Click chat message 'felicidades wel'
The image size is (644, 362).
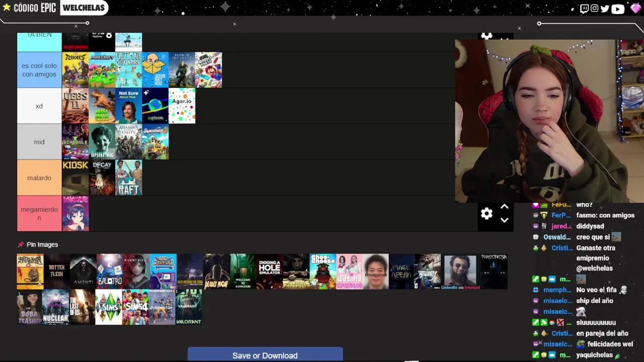pos(610,344)
